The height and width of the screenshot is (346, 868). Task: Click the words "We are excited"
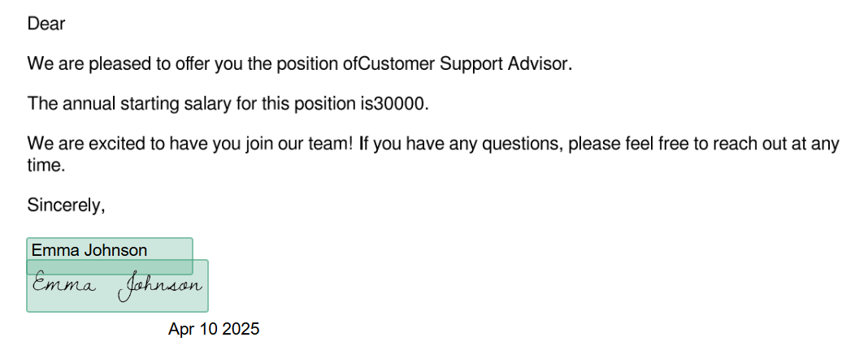pyautogui.click(x=82, y=145)
